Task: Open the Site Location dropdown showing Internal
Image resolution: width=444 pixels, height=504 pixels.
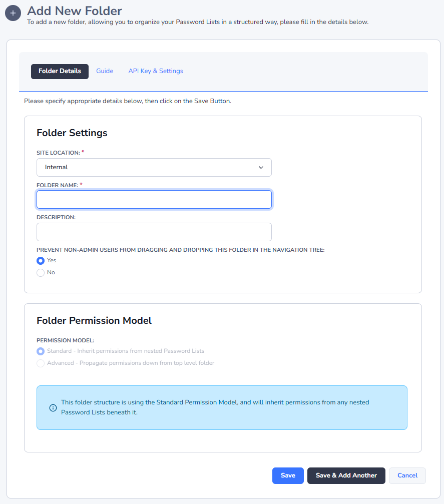Action: pyautogui.click(x=154, y=168)
